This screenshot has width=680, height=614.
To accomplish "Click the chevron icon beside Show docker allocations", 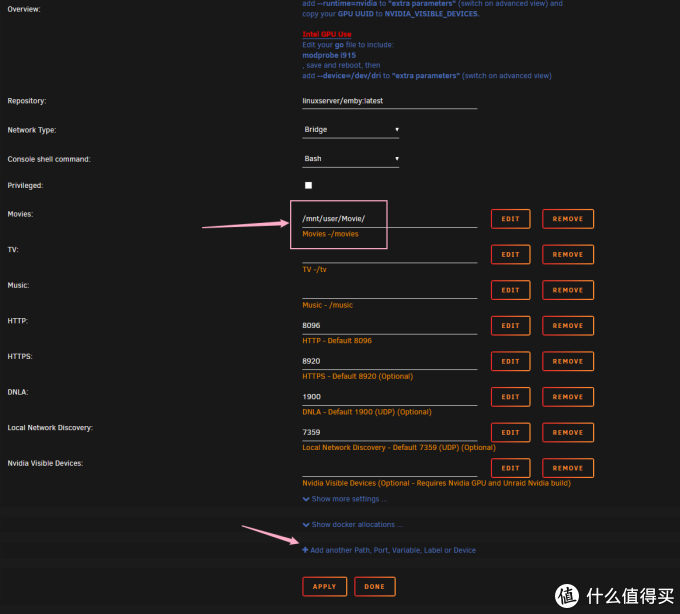I will (306, 525).
